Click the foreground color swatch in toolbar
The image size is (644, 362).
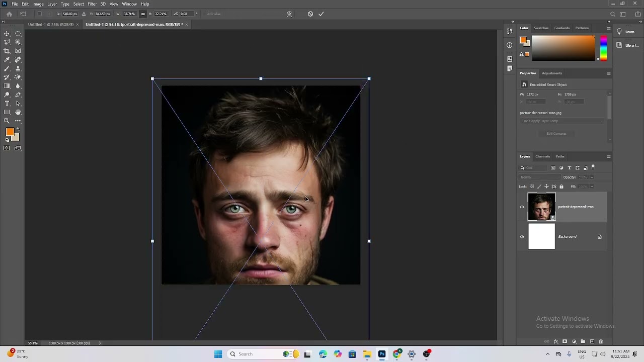tap(10, 132)
